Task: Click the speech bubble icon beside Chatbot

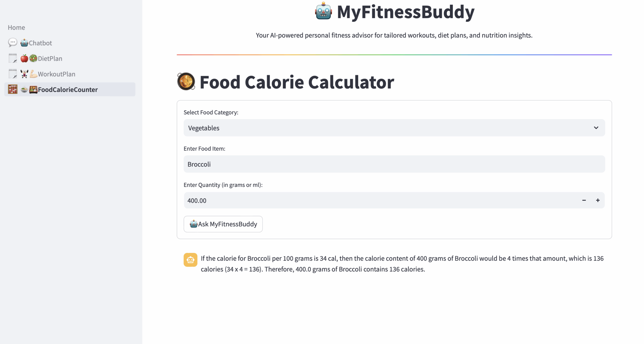Action: [13, 43]
